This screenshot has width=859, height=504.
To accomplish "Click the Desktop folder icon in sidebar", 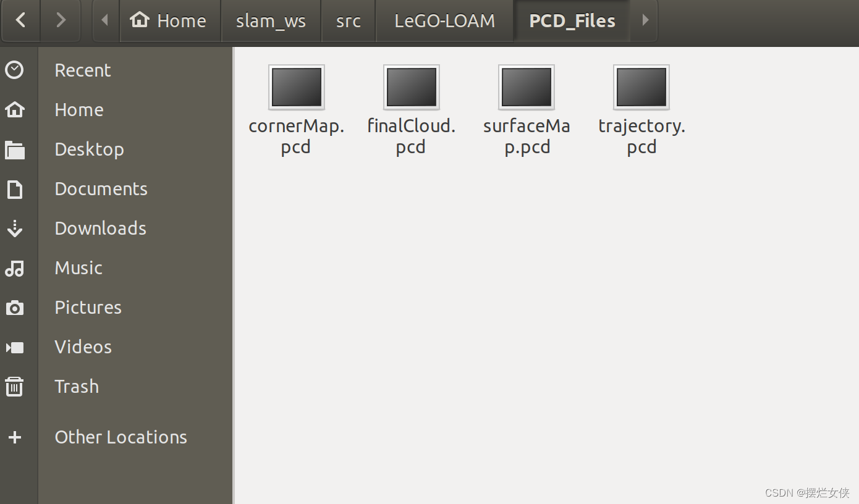I will 14,149.
